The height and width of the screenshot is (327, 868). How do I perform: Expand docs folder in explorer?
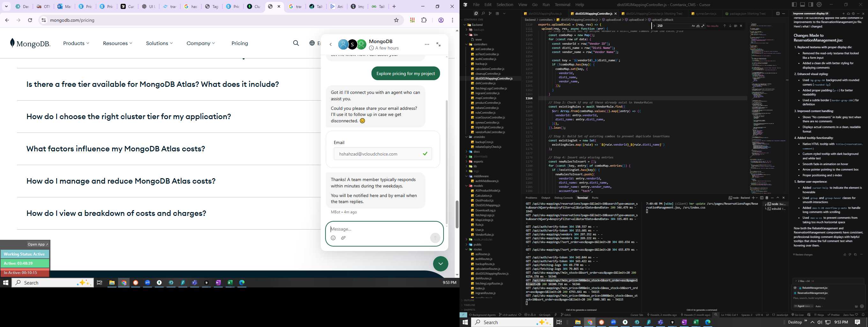tap(476, 152)
